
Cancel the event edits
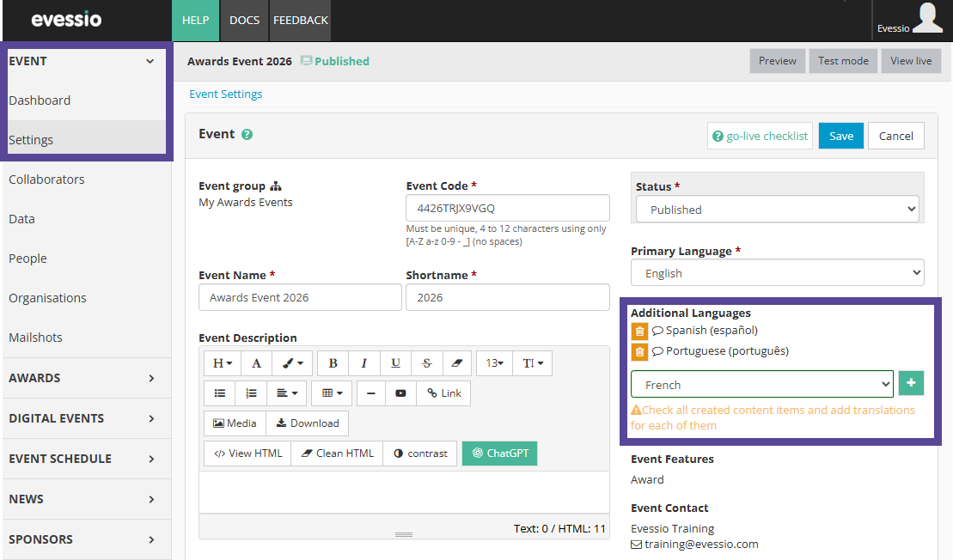pos(896,136)
